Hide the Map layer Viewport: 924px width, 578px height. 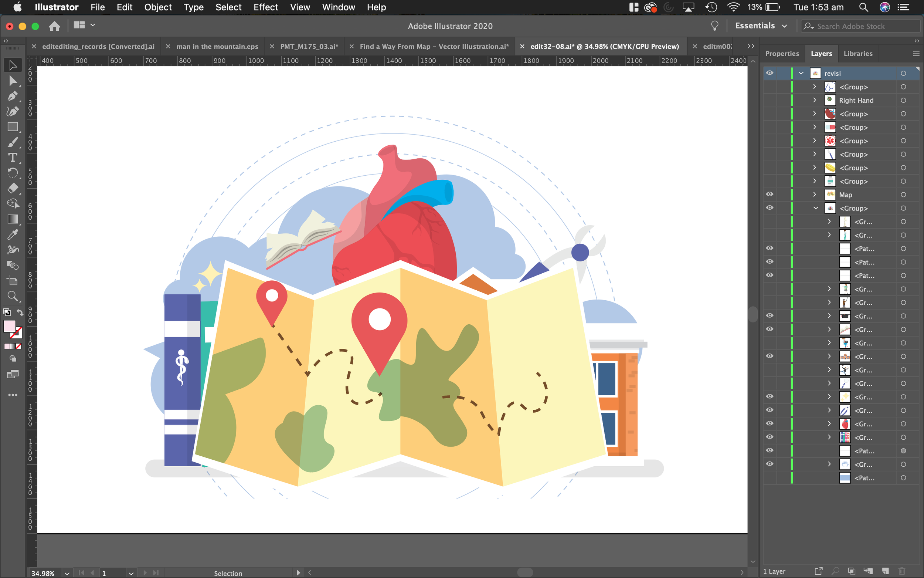(769, 194)
